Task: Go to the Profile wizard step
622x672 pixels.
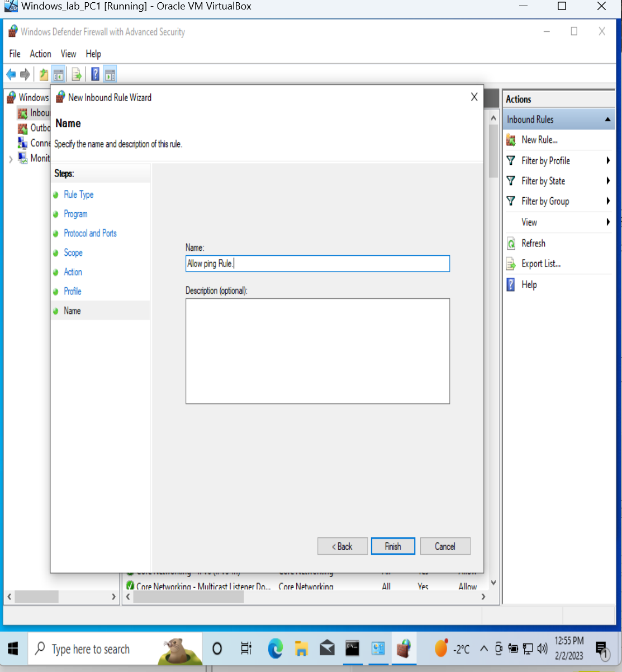Action: [73, 291]
